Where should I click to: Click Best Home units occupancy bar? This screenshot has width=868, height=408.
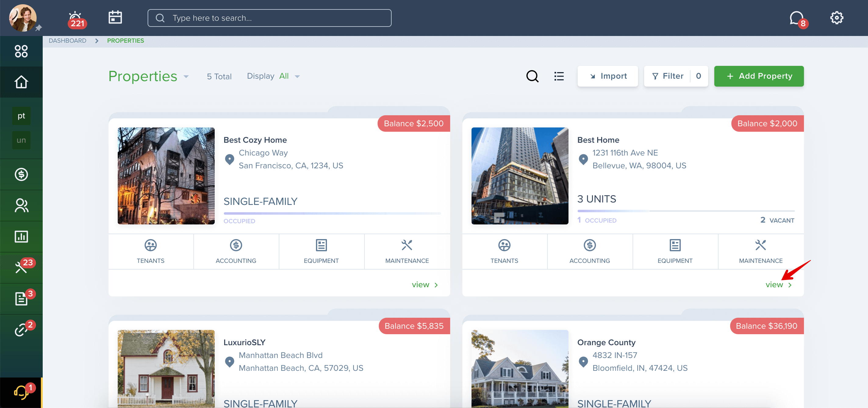tap(686, 211)
